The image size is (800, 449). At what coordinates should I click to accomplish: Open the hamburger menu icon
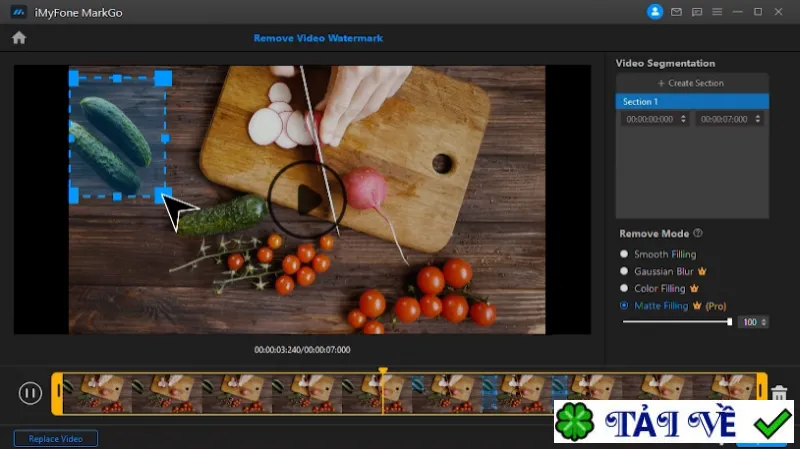[717, 12]
